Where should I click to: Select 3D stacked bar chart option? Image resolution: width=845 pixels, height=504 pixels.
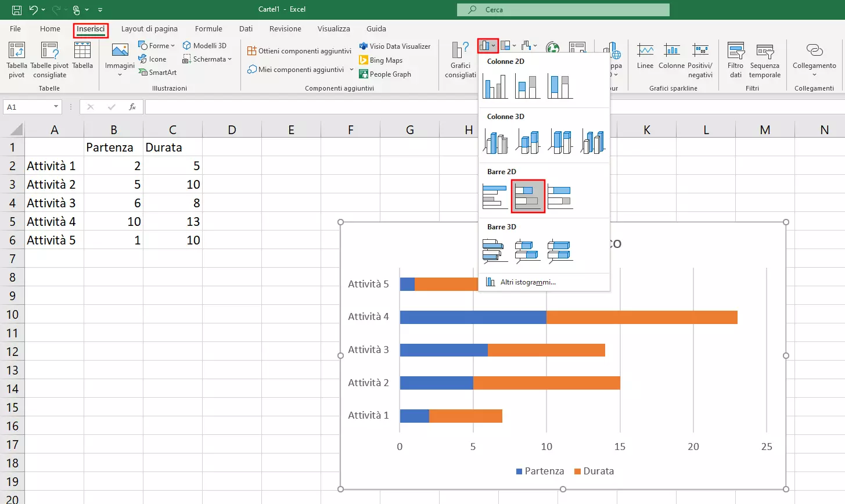[x=528, y=251]
